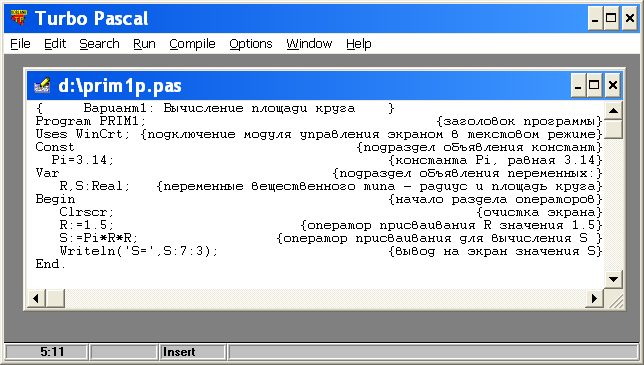Click the 'Begin' keyword in code
Image resolution: width=644 pixels, height=365 pixels.
(55, 199)
